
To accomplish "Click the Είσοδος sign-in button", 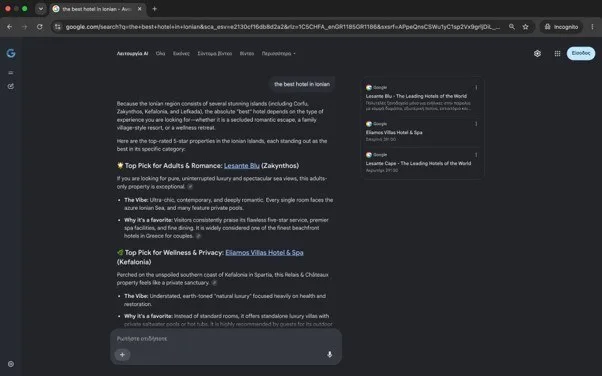I will click(581, 53).
